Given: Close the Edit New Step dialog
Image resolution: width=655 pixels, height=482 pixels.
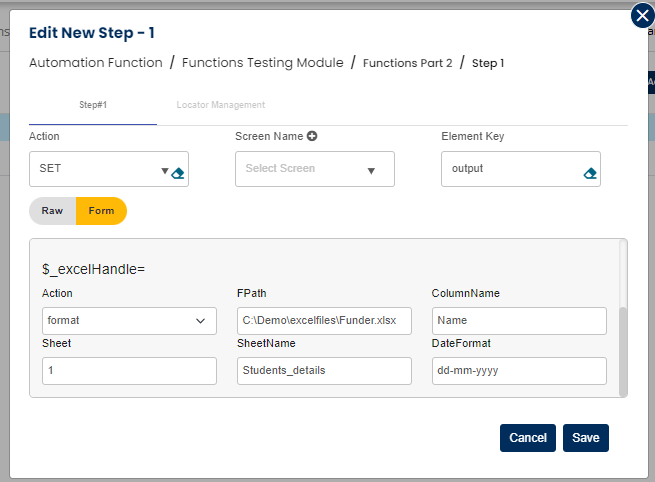Looking at the screenshot, I should tap(642, 16).
